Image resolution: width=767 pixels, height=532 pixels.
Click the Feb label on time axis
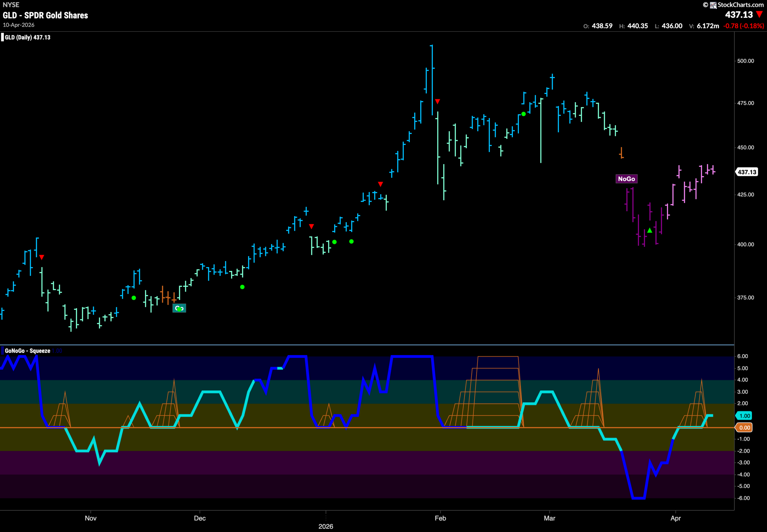[440, 518]
